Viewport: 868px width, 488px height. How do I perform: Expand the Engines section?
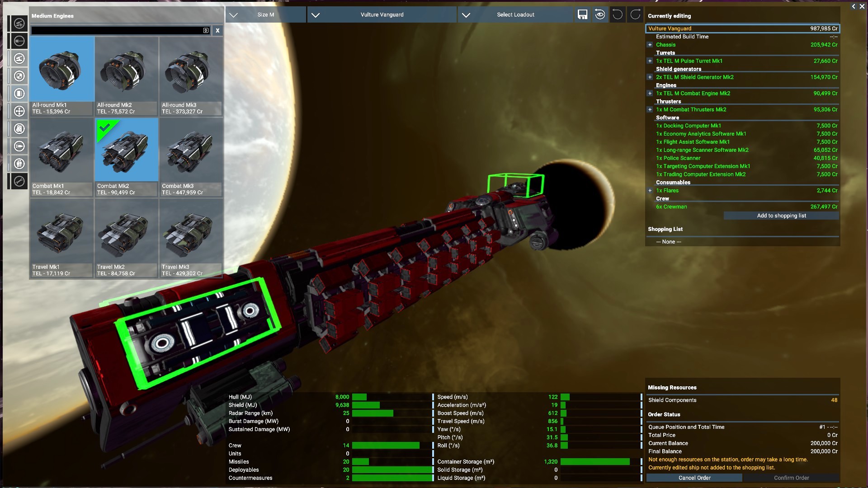tap(651, 93)
